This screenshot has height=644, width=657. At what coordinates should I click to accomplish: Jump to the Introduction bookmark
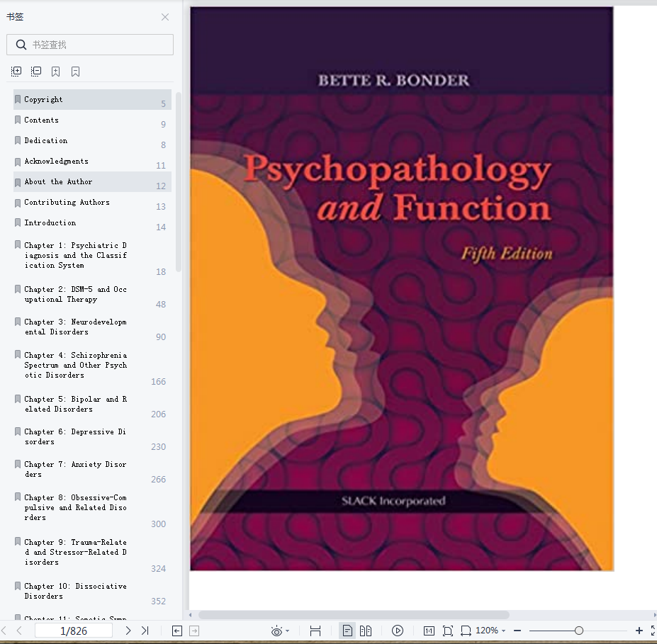(92, 222)
